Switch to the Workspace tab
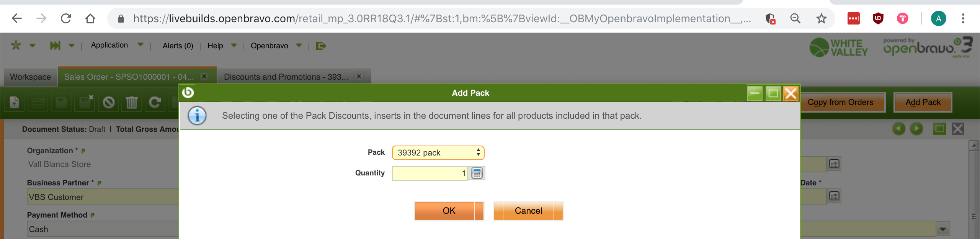980x239 pixels. tap(30, 77)
